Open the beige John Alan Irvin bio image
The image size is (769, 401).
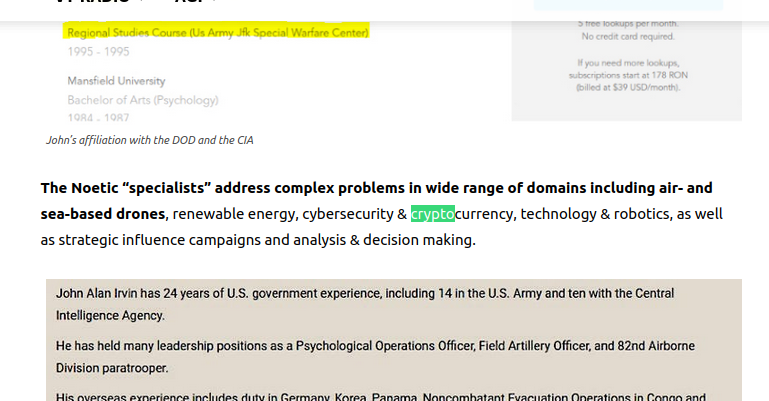[x=394, y=340]
